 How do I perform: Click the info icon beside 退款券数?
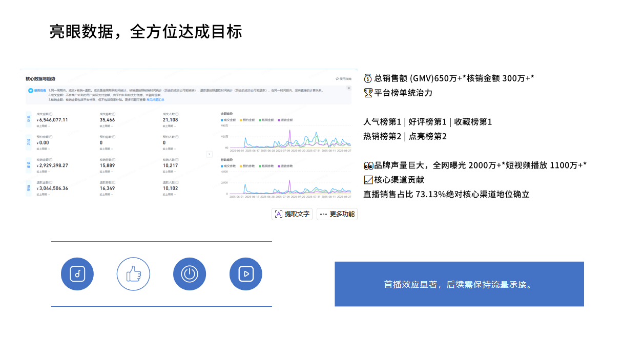coord(114,182)
